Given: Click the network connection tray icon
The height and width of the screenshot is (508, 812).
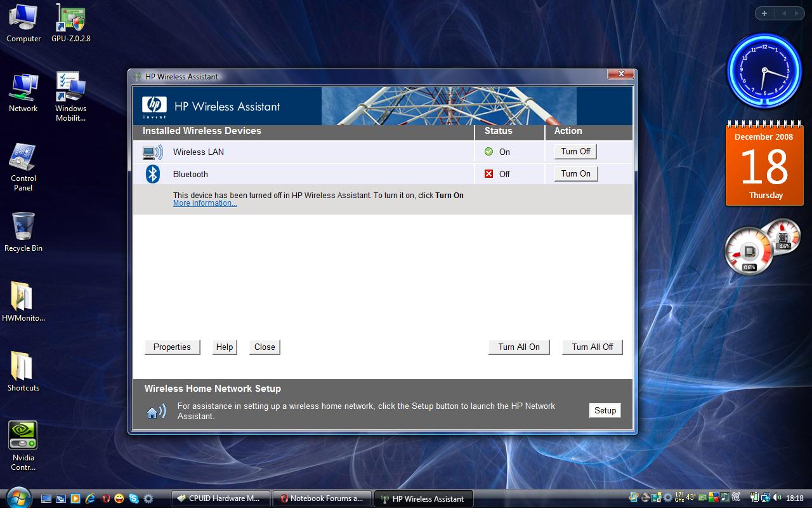Looking at the screenshot, I should tap(766, 497).
